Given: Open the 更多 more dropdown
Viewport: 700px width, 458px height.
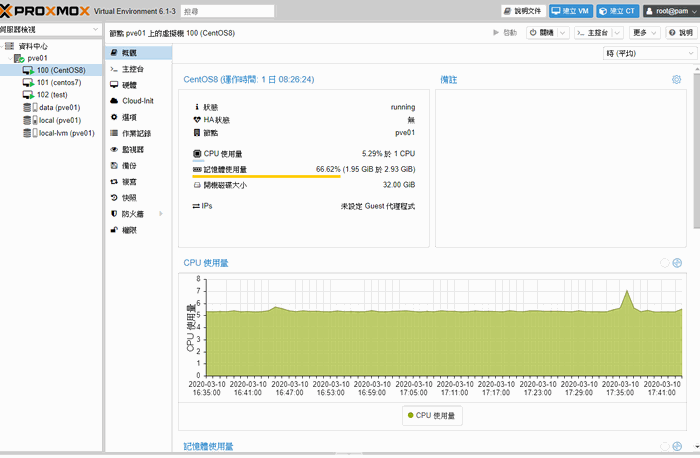Looking at the screenshot, I should tap(644, 33).
